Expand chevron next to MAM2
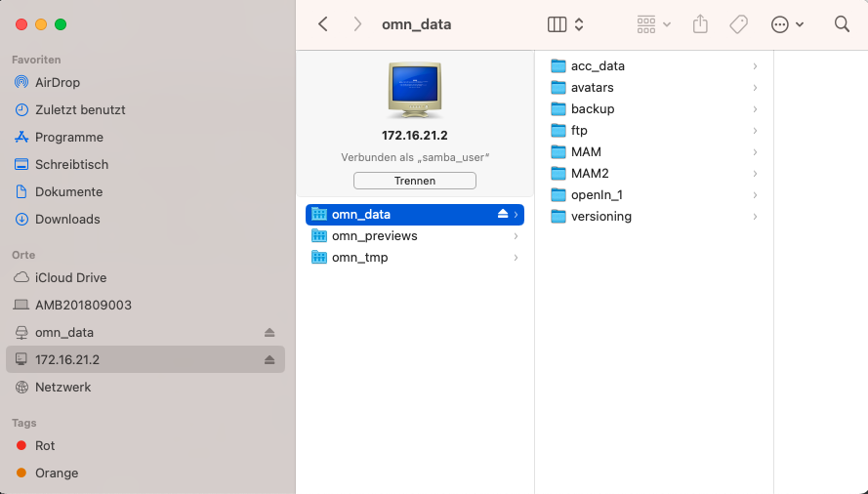The height and width of the screenshot is (494, 868). [x=755, y=174]
